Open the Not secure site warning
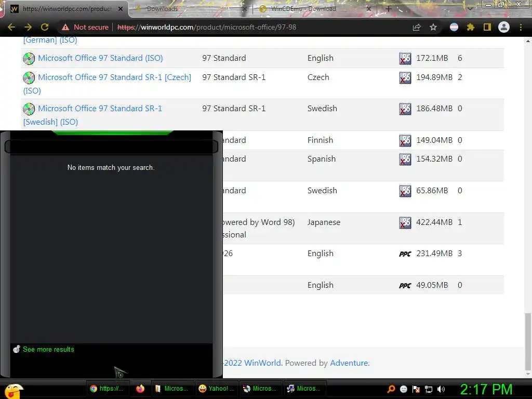Viewport: 532px width, 399px height. [85, 27]
